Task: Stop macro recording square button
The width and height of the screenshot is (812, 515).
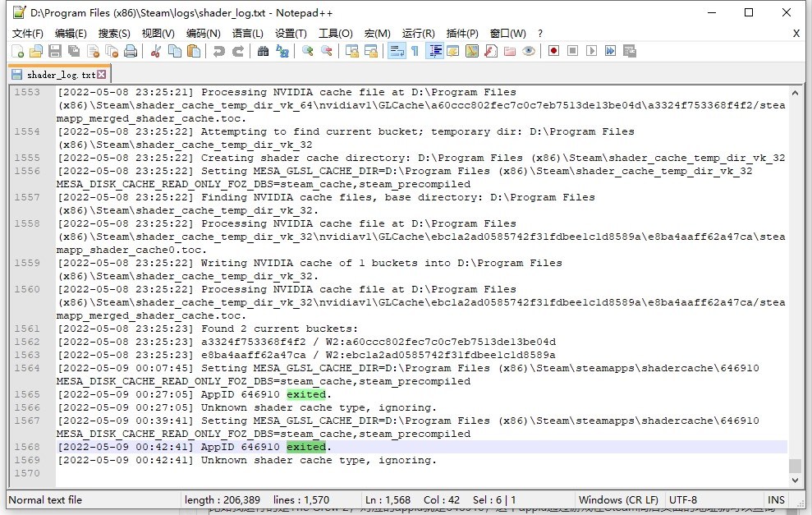Action: (572, 51)
